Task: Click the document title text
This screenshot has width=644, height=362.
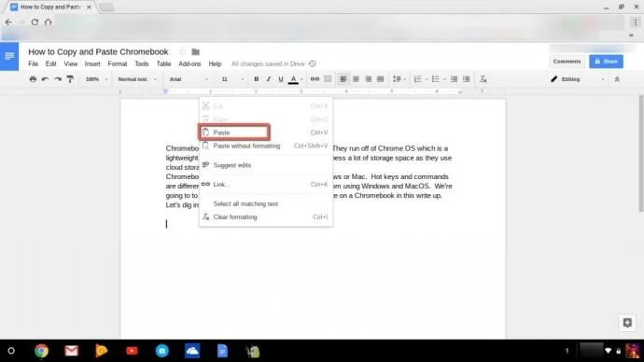Action: [x=98, y=51]
